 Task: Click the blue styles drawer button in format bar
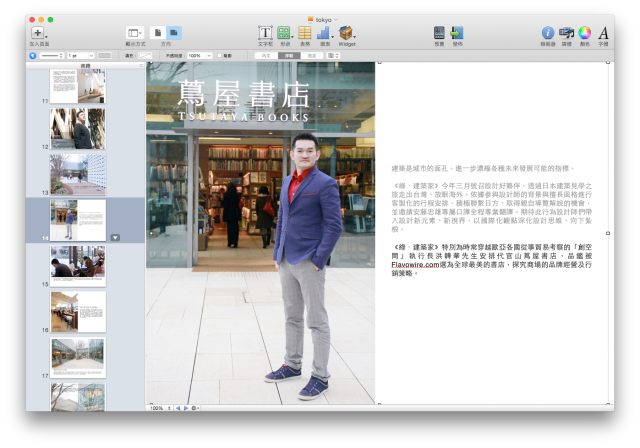33,55
